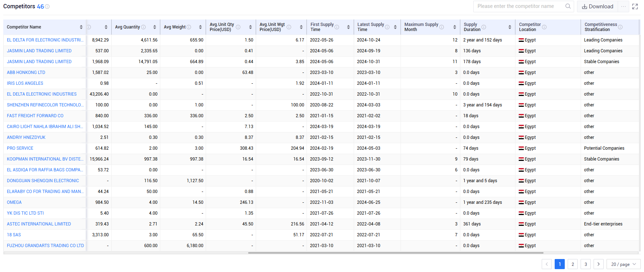Open SHENZHEN REFINECOLOR TECHNOLO... link

pyautogui.click(x=45, y=105)
